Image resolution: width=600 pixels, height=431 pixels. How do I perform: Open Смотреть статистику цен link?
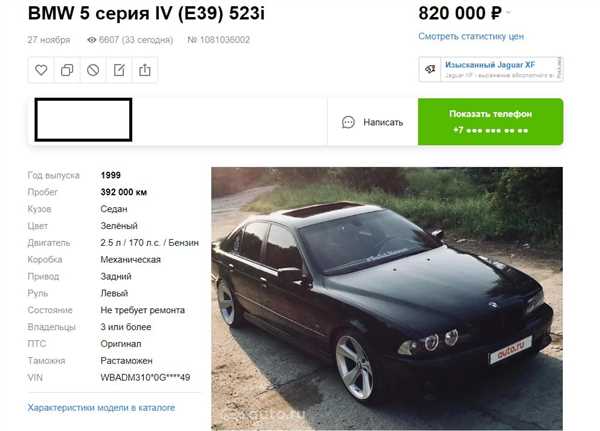[x=471, y=36]
